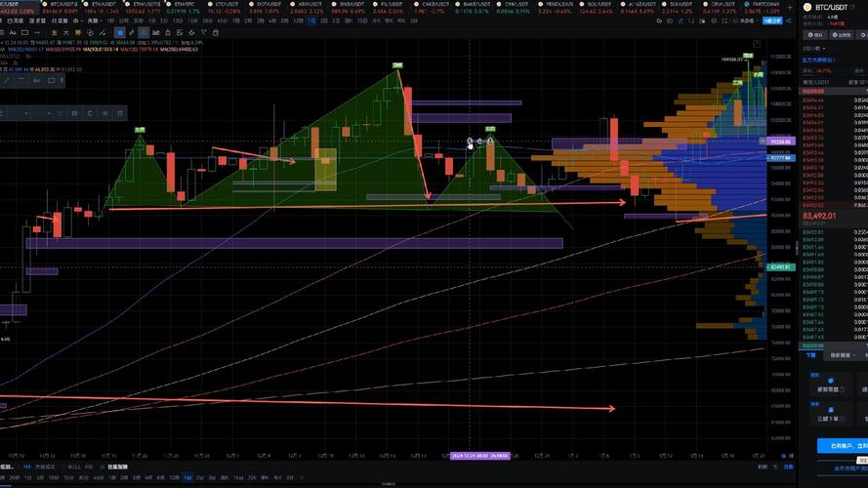Toggle the MA indicator at the chart bottom
This screenshot has width=868, height=488.
[27, 467]
